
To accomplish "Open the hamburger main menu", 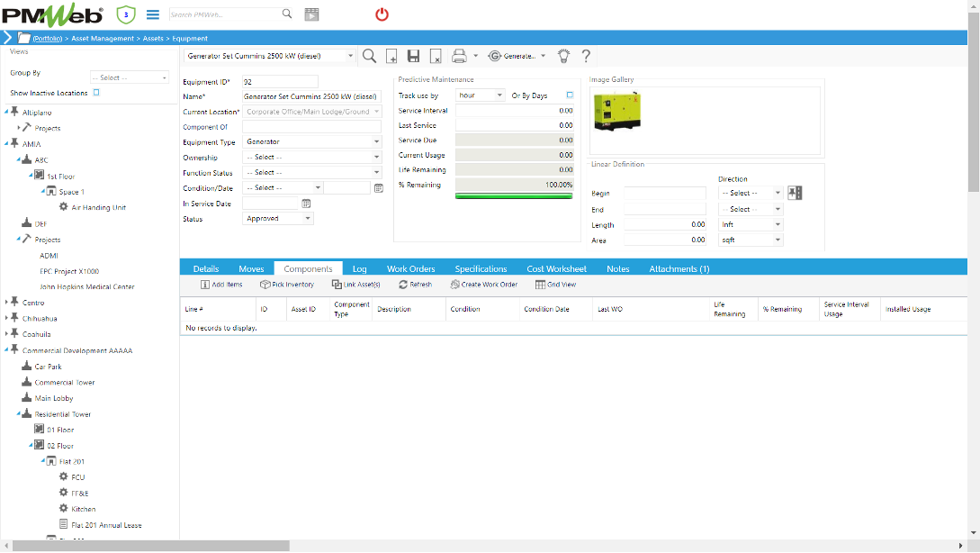I will click(x=152, y=14).
